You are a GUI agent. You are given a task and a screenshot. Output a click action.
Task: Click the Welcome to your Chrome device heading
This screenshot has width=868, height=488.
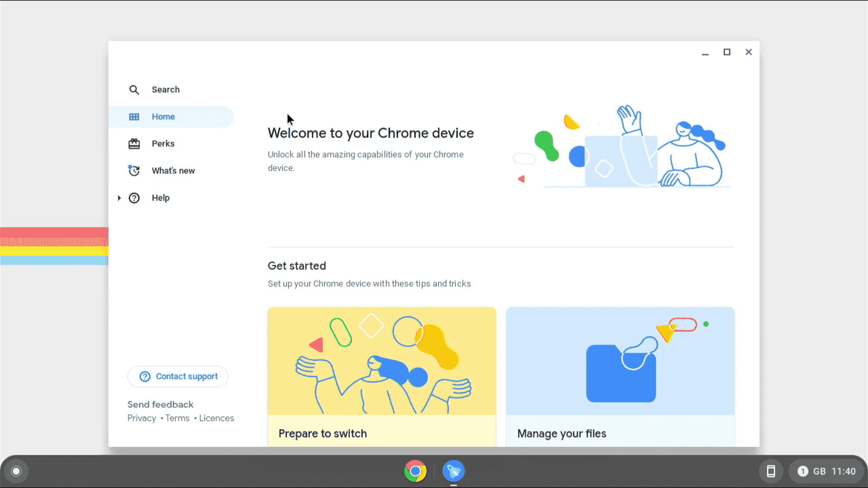tap(370, 133)
